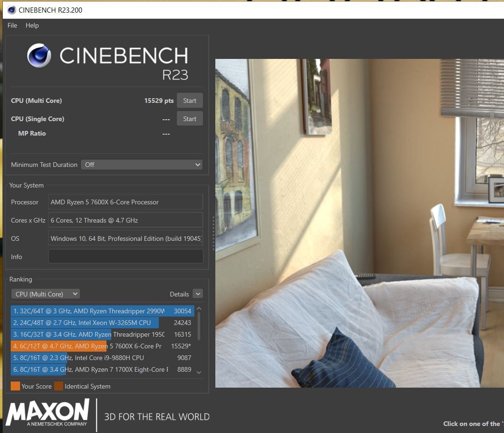Viewport: 504px width, 433px height.
Task: Click the Cores x GHz field
Action: (125, 220)
